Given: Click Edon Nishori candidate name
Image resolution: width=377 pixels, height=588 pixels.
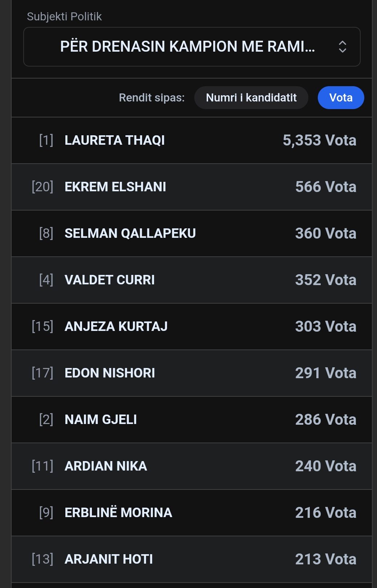Looking at the screenshot, I should click(x=110, y=373).
